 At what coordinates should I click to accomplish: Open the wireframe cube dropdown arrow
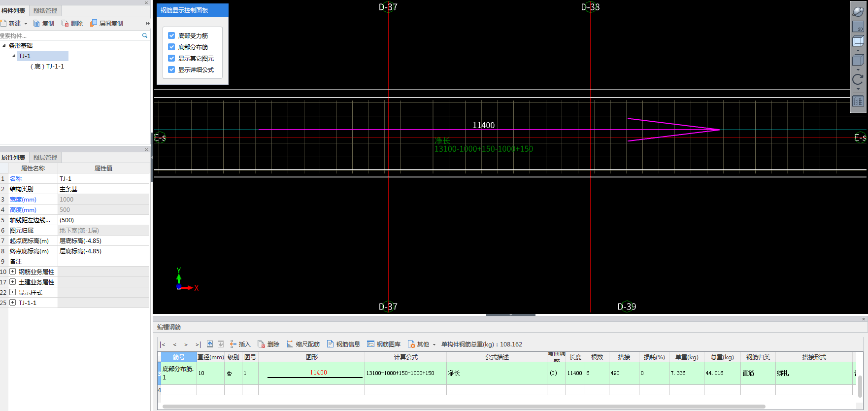point(858,51)
